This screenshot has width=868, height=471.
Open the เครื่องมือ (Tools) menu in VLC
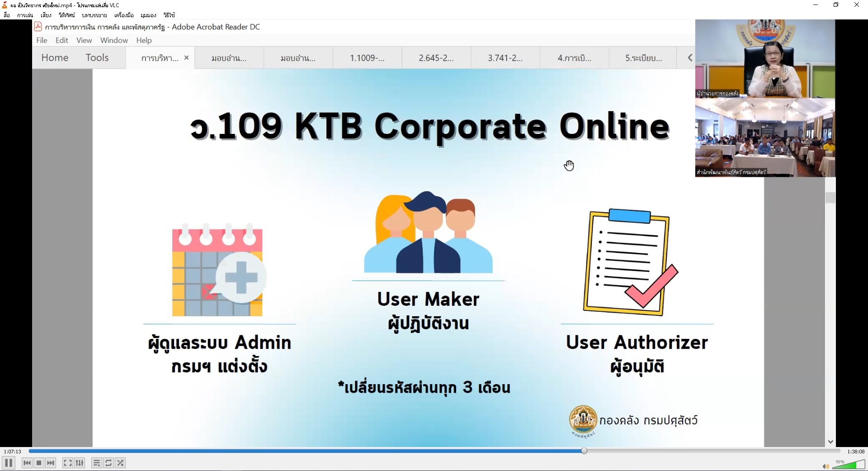124,15
